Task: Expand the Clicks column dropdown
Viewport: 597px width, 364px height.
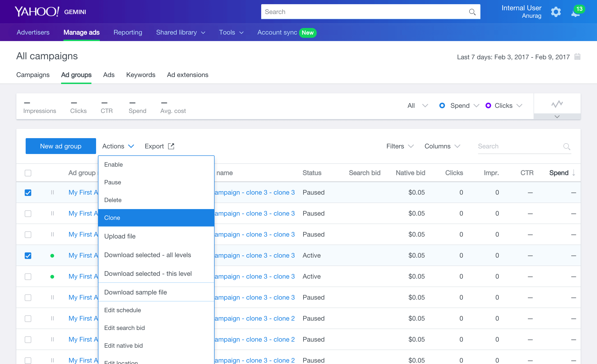Action: [x=521, y=105]
